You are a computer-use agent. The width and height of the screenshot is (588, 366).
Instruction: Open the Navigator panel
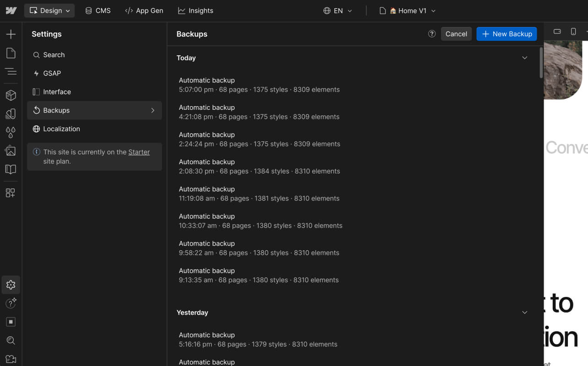point(11,72)
